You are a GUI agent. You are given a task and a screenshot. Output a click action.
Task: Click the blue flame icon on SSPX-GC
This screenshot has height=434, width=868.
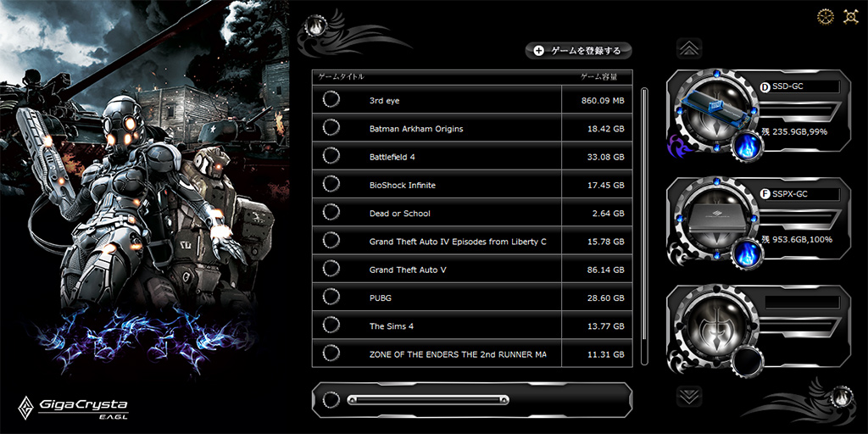click(x=748, y=255)
